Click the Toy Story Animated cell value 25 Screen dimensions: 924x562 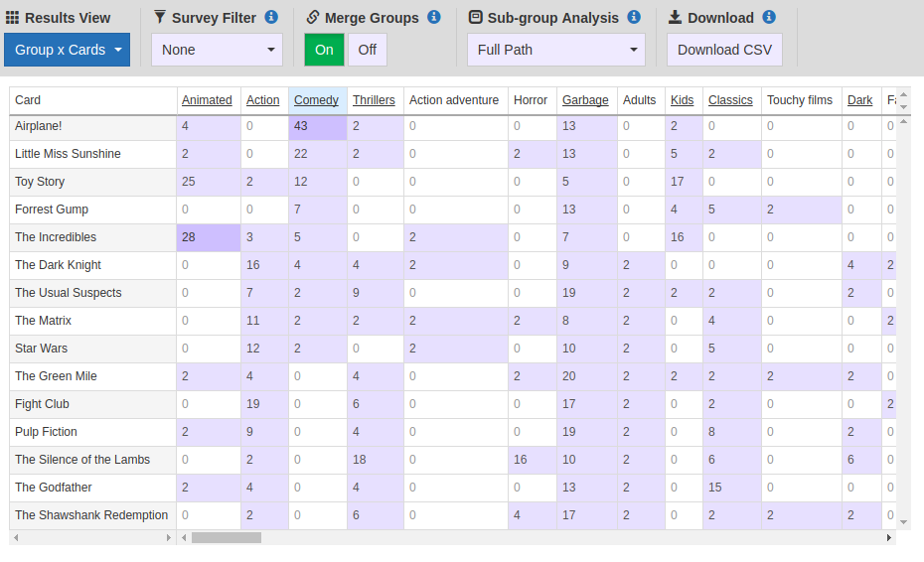click(208, 182)
